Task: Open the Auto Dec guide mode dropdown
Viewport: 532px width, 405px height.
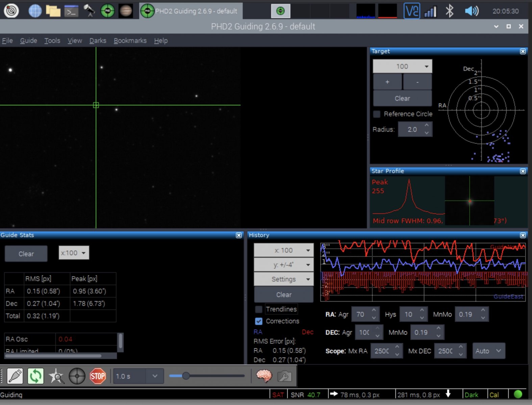Action: point(488,351)
